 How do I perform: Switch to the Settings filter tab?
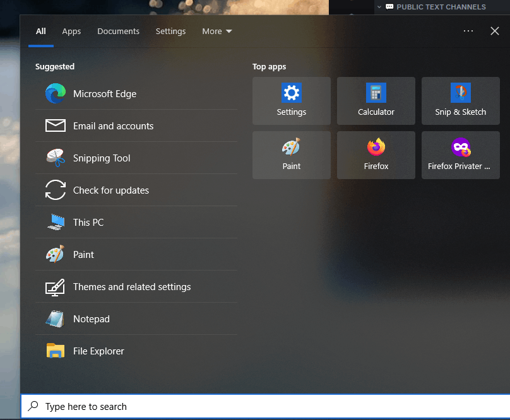(171, 31)
